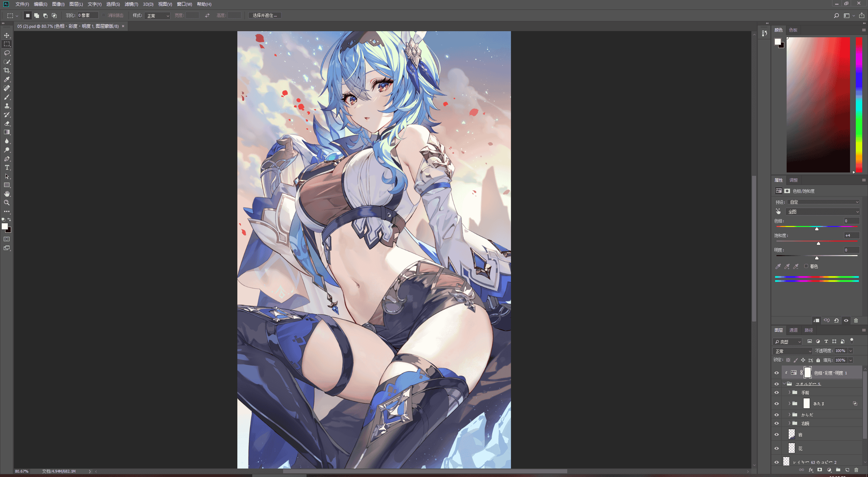Select the Zoom tool

click(x=7, y=203)
